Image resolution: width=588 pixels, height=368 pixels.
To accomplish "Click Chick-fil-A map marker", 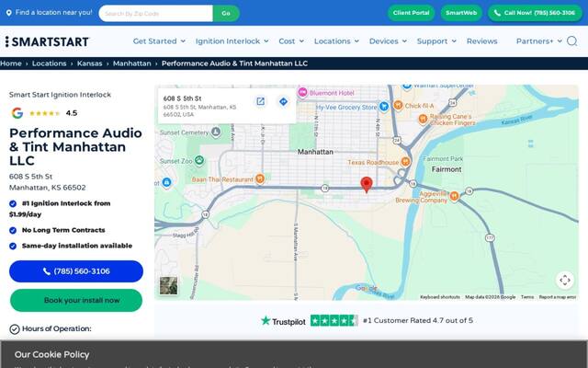I will [398, 106].
